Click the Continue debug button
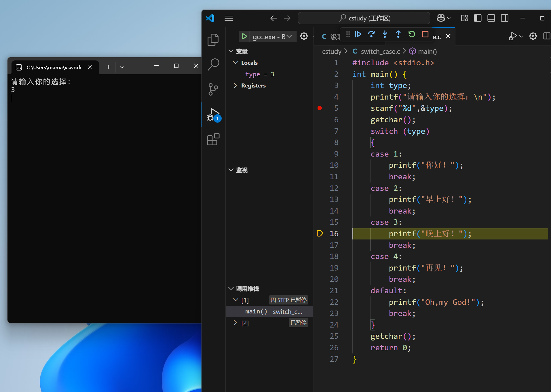The height and width of the screenshot is (392, 551). coord(358,34)
